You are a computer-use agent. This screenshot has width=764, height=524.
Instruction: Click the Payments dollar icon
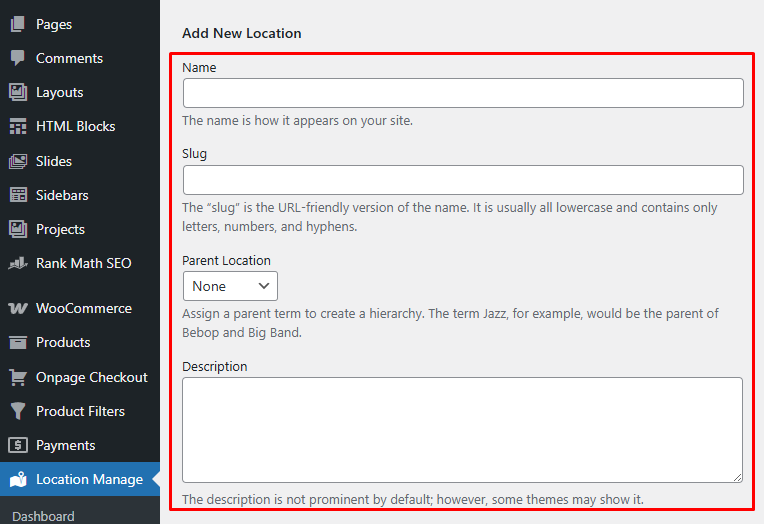coord(18,445)
